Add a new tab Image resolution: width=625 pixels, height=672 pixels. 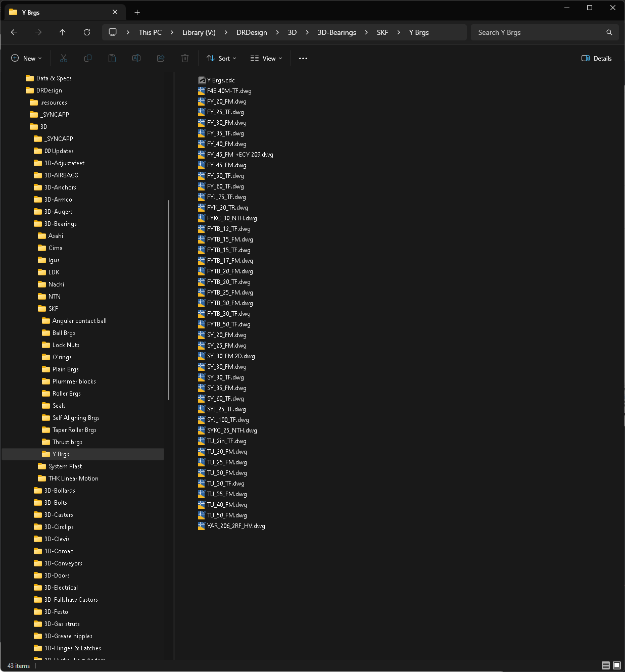(x=137, y=12)
